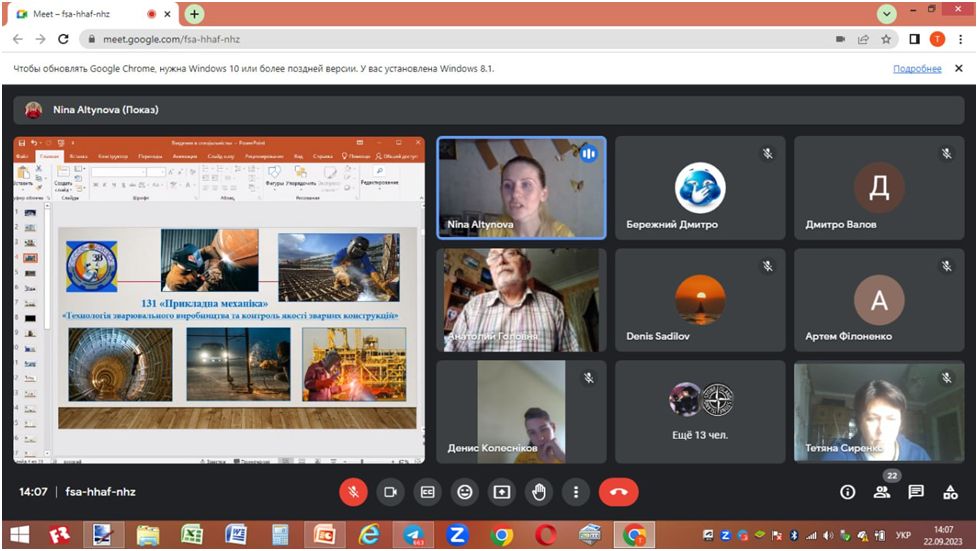
Task: Expand the tab search dropdown arrow
Action: click(x=886, y=14)
